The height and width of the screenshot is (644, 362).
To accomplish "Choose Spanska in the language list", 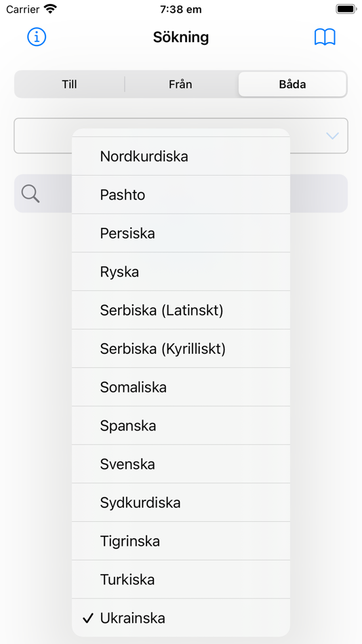I will tap(181, 426).
